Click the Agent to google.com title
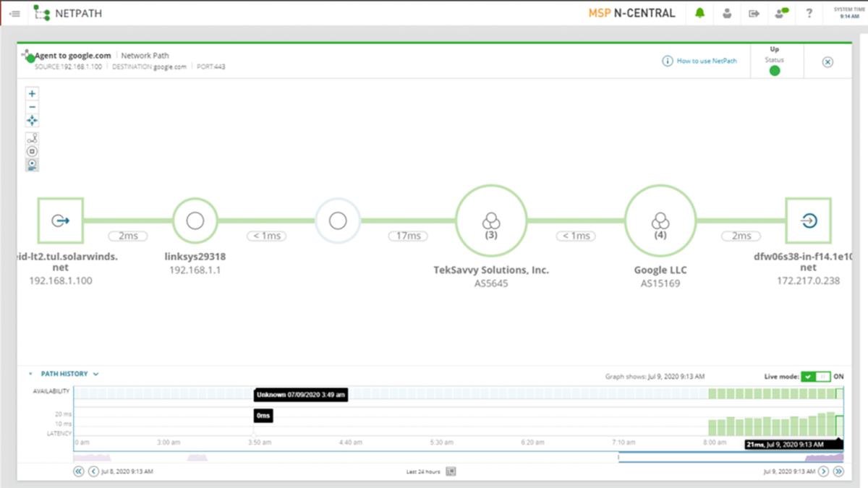 73,56
